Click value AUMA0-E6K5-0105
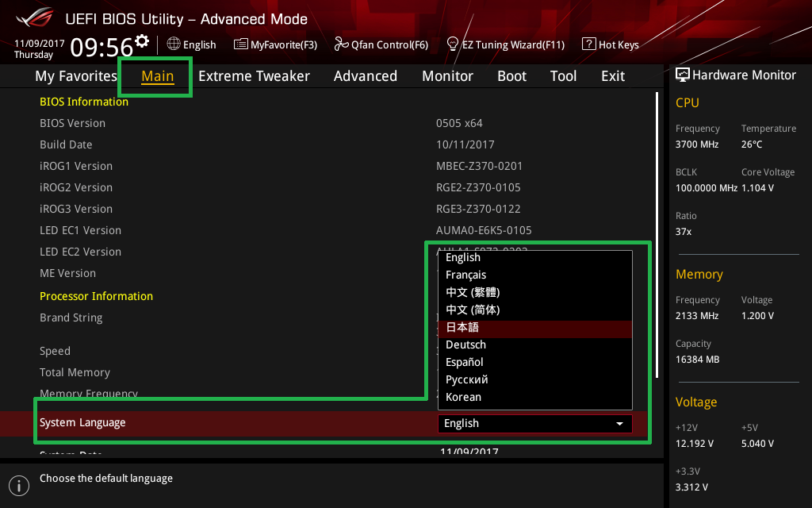 484,230
